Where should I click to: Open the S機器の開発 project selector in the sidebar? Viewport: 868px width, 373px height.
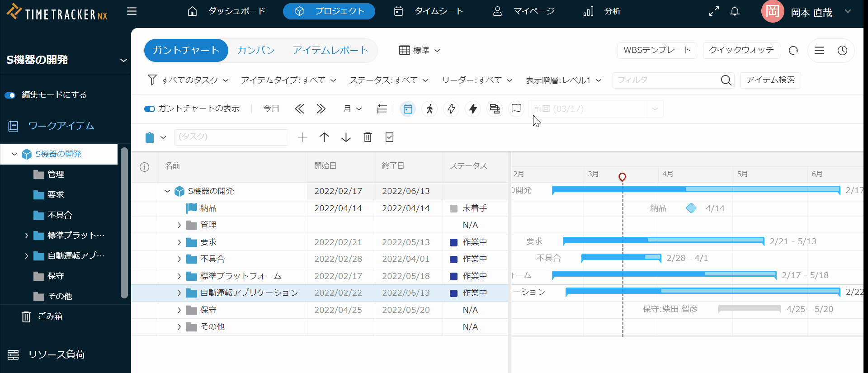(x=66, y=60)
